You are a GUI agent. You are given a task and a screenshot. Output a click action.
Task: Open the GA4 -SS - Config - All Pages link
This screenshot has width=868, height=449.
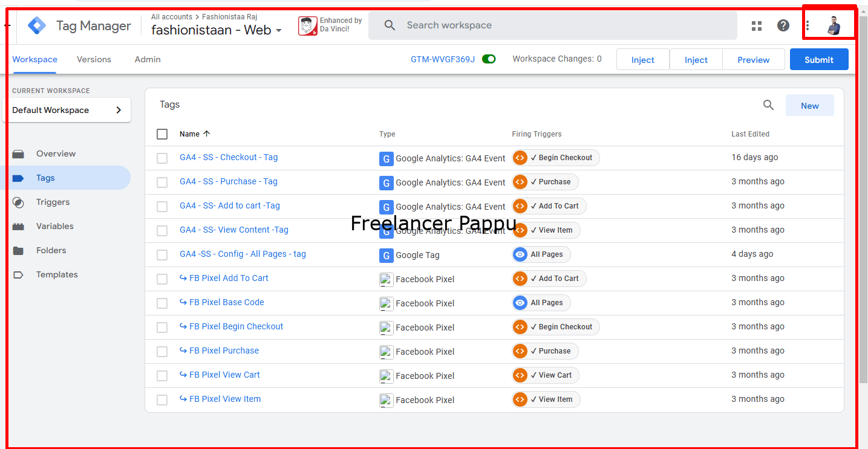coord(243,254)
